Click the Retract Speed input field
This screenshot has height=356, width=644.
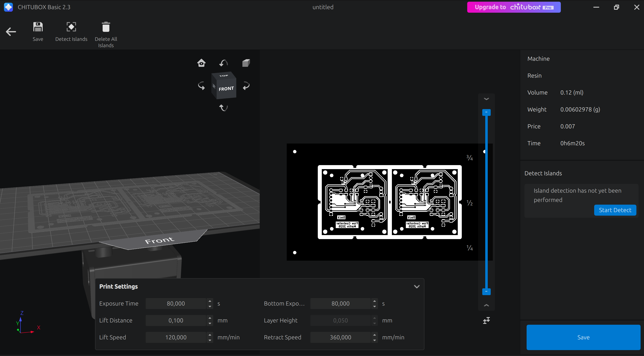pos(341,337)
